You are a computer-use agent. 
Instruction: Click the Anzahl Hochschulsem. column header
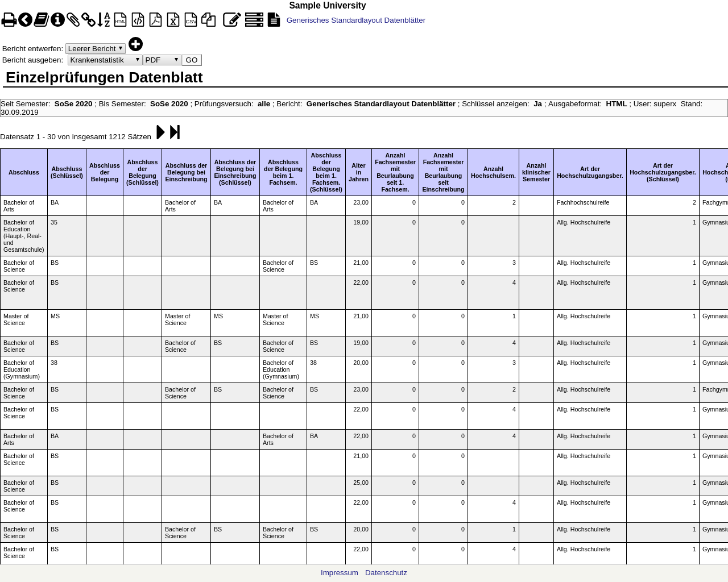(x=493, y=172)
